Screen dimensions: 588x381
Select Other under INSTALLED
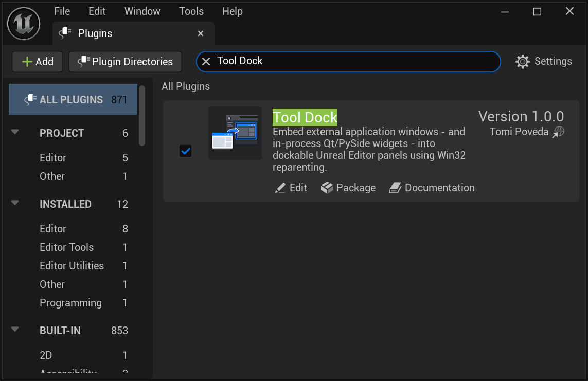[x=52, y=284]
